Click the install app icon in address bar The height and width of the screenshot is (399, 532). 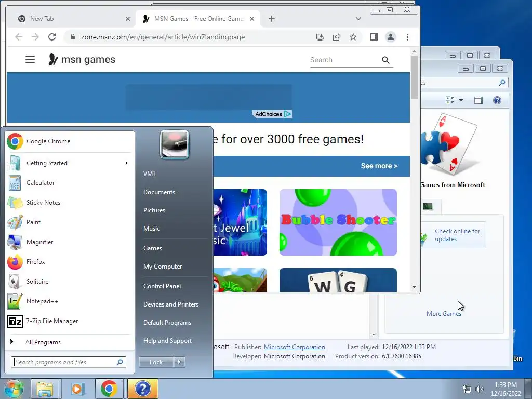(320, 37)
